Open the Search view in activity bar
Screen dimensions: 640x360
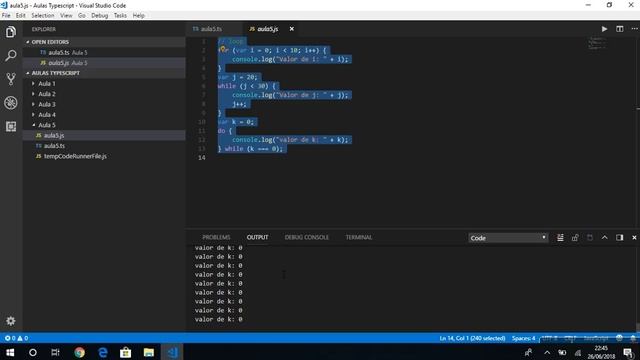point(11,56)
